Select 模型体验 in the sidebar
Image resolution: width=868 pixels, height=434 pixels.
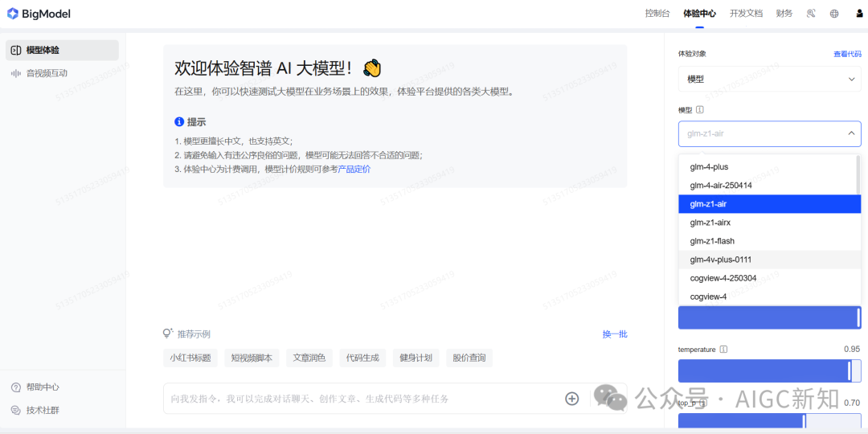click(x=62, y=51)
